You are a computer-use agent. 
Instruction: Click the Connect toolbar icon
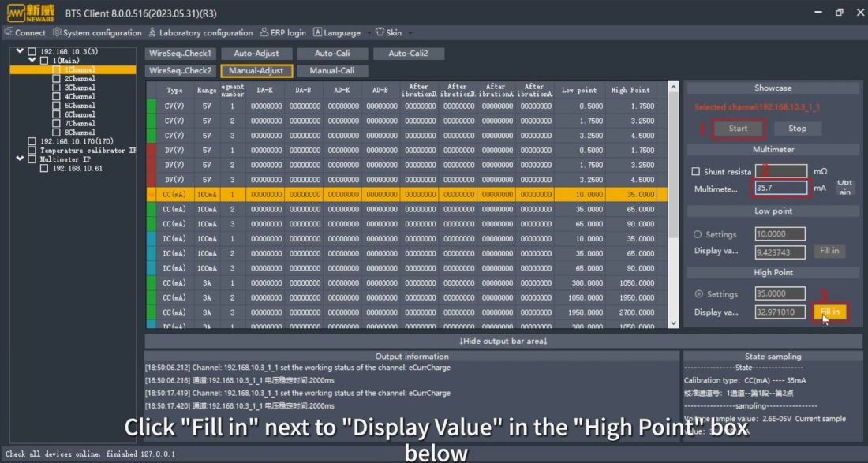pyautogui.click(x=9, y=32)
